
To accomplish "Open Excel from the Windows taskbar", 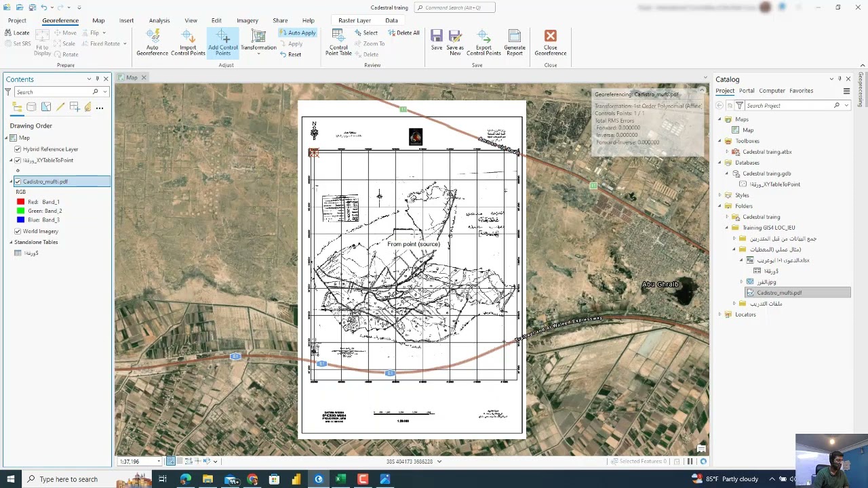I will (340, 479).
